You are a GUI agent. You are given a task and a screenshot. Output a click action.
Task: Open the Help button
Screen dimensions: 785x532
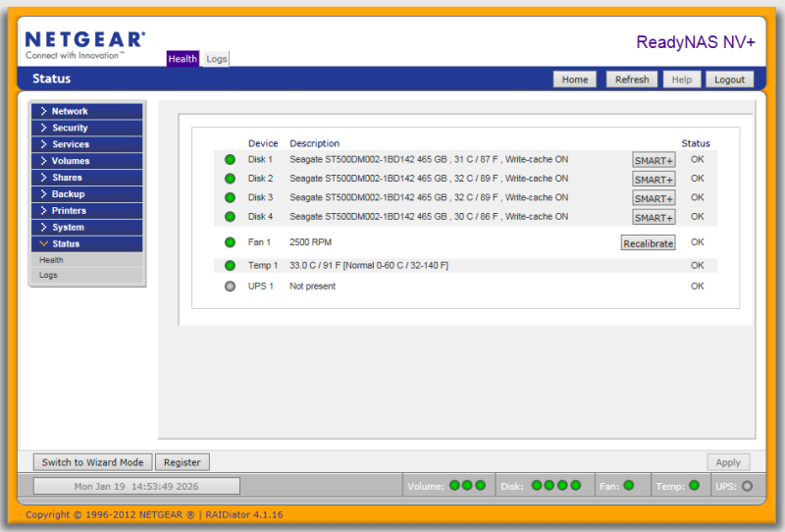click(681, 80)
